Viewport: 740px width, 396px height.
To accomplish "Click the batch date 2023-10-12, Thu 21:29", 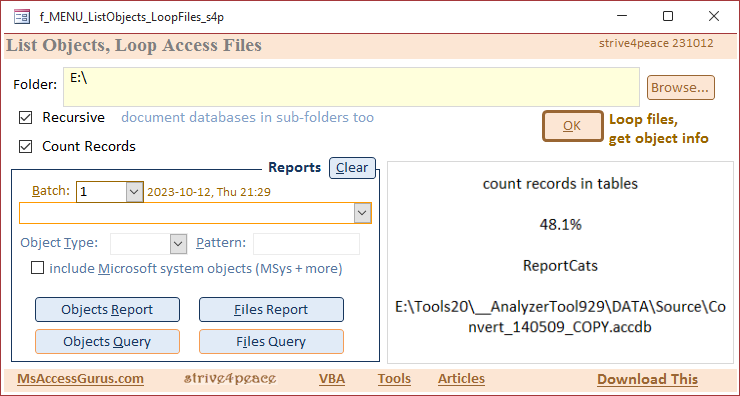I will [209, 192].
